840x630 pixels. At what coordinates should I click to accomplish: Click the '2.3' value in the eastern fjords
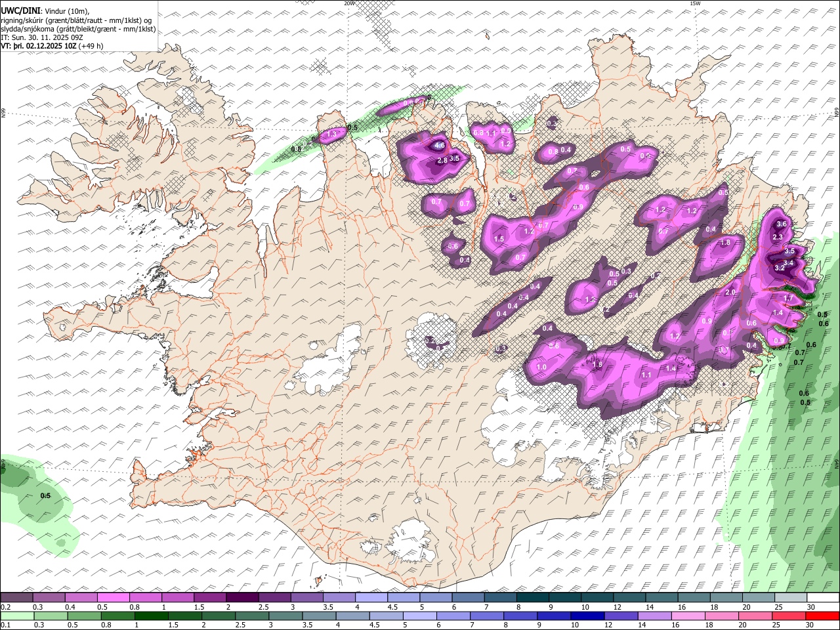778,237
